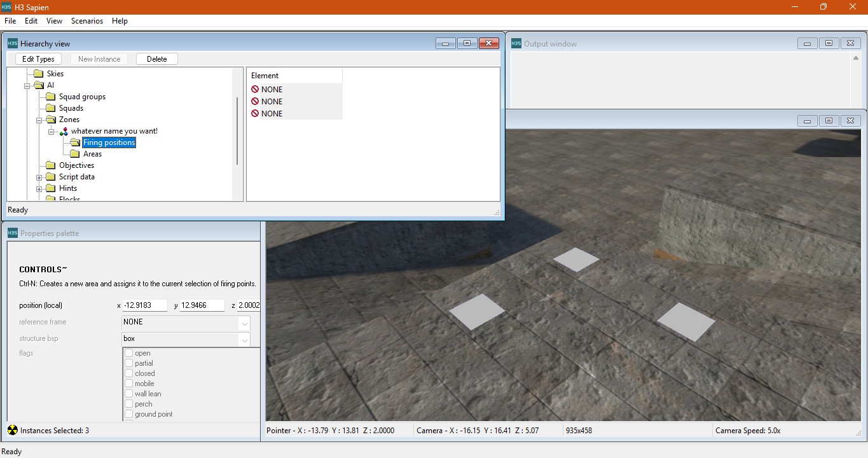Image resolution: width=868 pixels, height=458 pixels.
Task: Click the Edit Types button
Action: click(x=38, y=59)
